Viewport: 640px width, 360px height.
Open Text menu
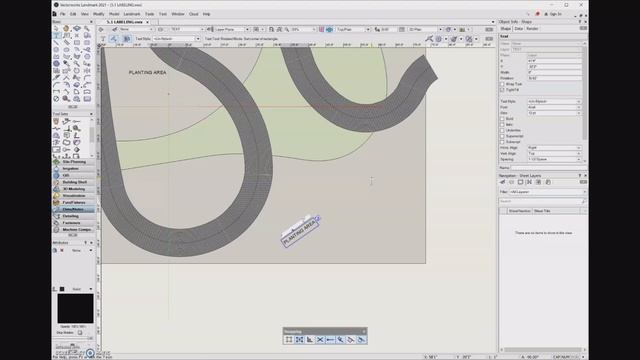click(163, 14)
